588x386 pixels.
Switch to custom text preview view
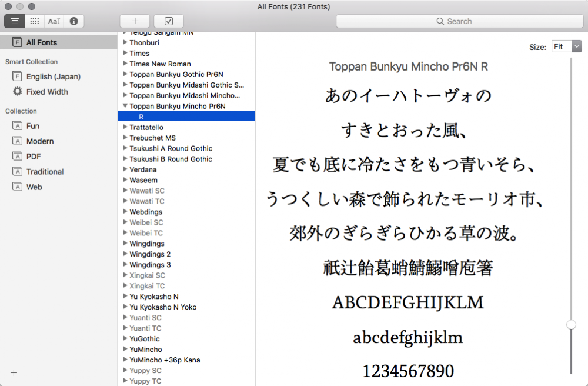pos(54,21)
